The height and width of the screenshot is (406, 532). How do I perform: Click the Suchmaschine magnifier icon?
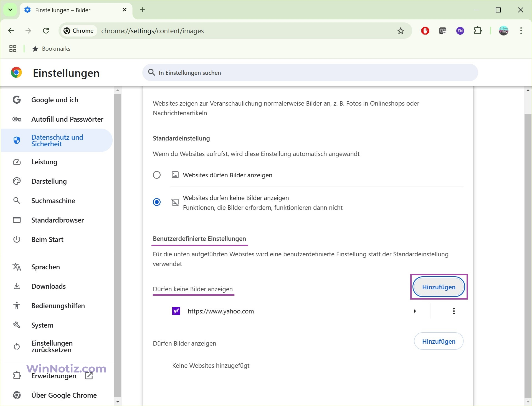coord(17,201)
